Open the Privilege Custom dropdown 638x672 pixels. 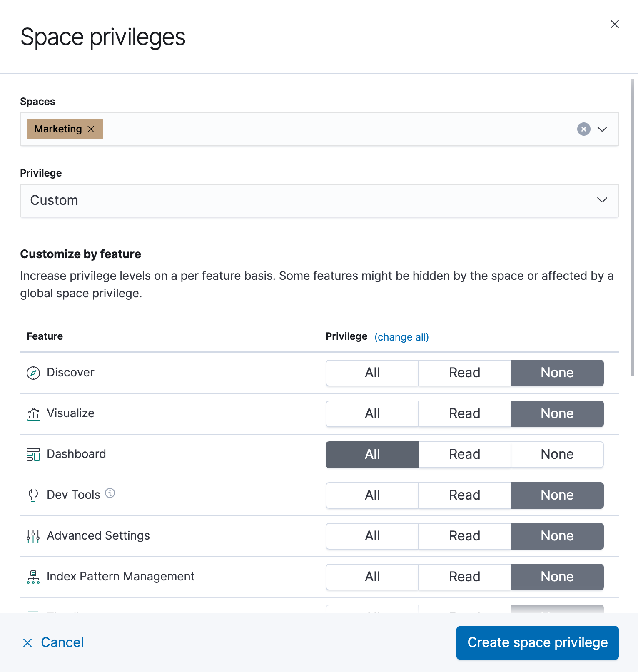pyautogui.click(x=319, y=200)
